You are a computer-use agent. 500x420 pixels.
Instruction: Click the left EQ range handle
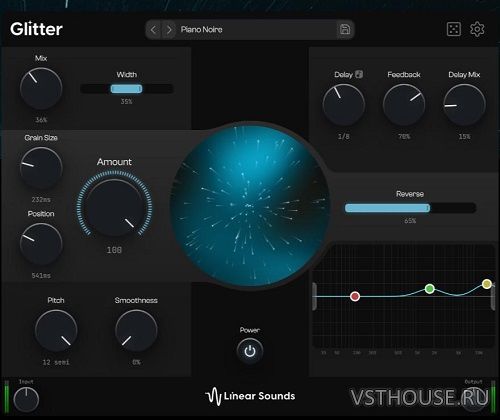(314, 296)
